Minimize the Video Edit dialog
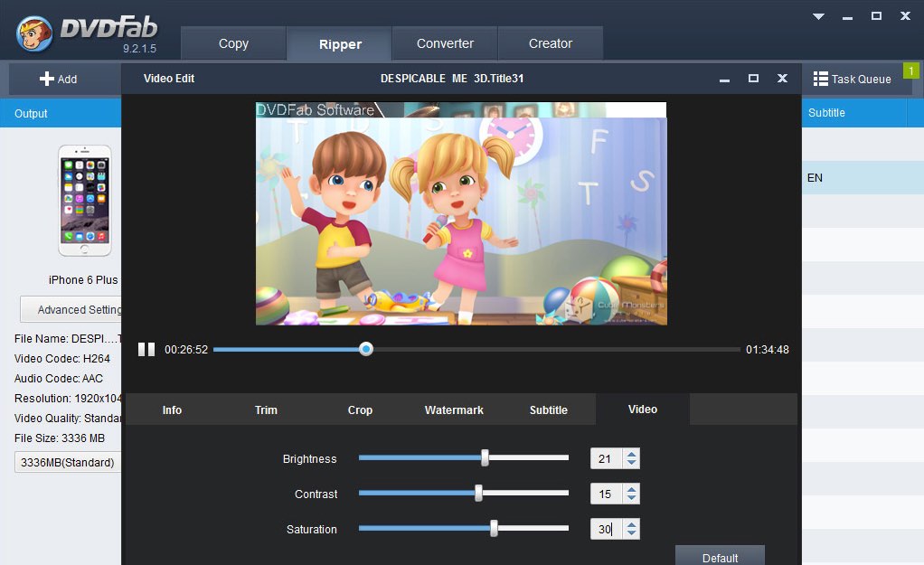 point(724,79)
